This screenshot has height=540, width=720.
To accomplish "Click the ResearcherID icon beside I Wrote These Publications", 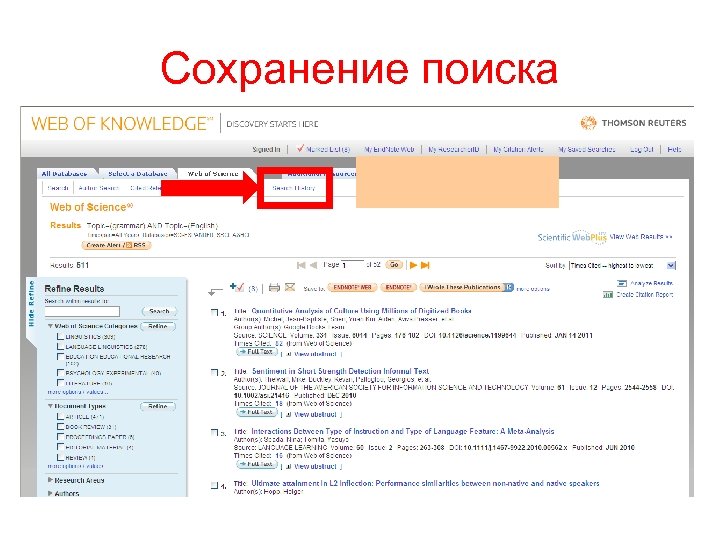I will click(508, 287).
